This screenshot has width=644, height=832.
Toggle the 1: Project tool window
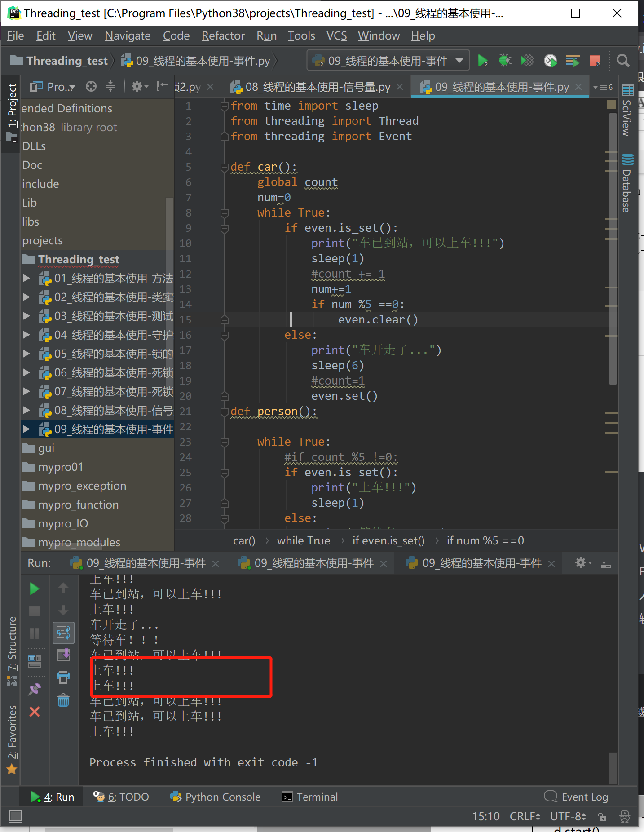click(12, 112)
